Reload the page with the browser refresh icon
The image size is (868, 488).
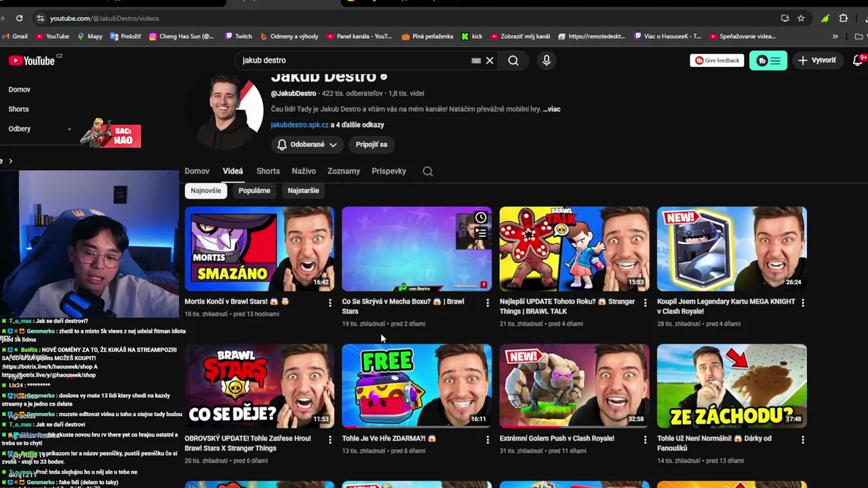point(19,18)
